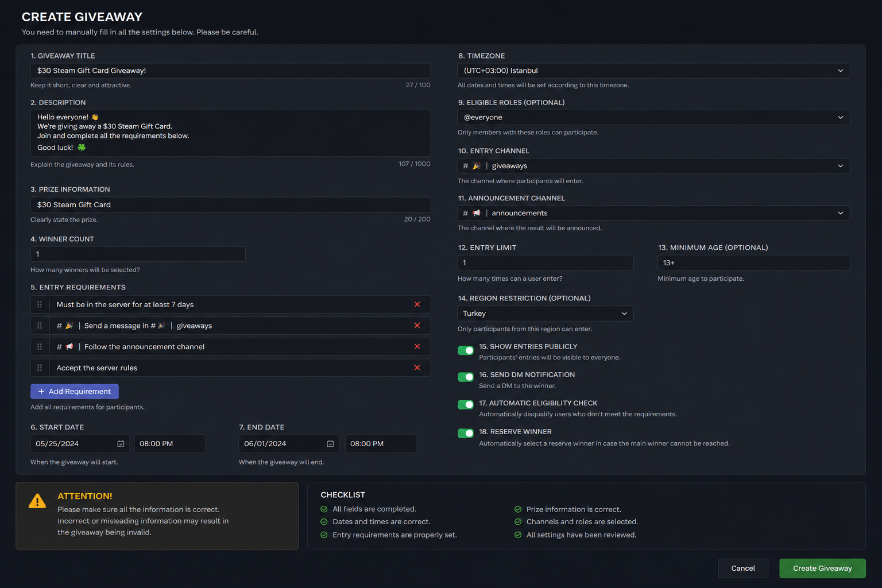Viewport: 882px width, 588px height.
Task: Toggle Reserve Winner switch
Action: 466,433
